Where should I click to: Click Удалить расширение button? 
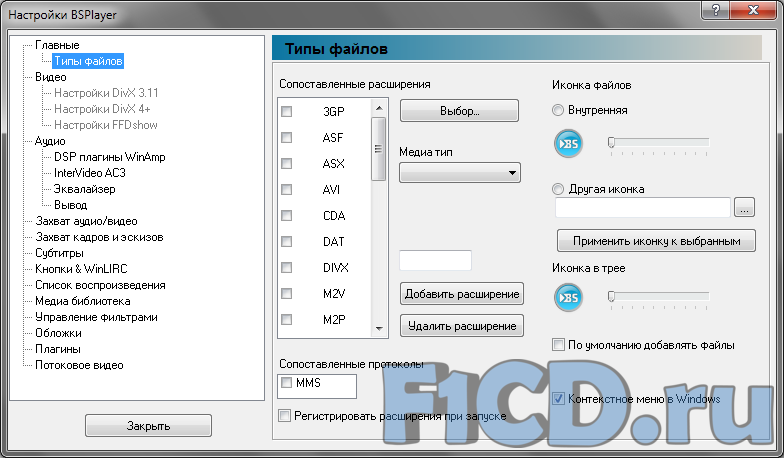tap(462, 326)
